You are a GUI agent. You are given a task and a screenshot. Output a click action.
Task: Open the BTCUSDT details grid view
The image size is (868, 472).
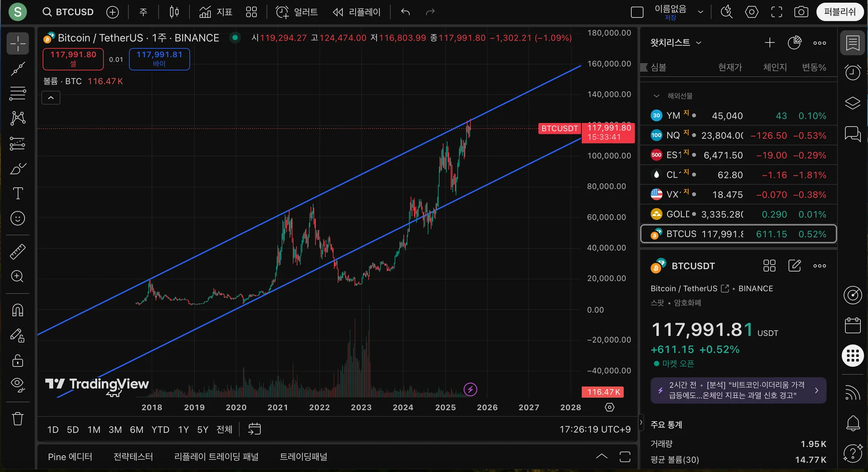coord(769,266)
